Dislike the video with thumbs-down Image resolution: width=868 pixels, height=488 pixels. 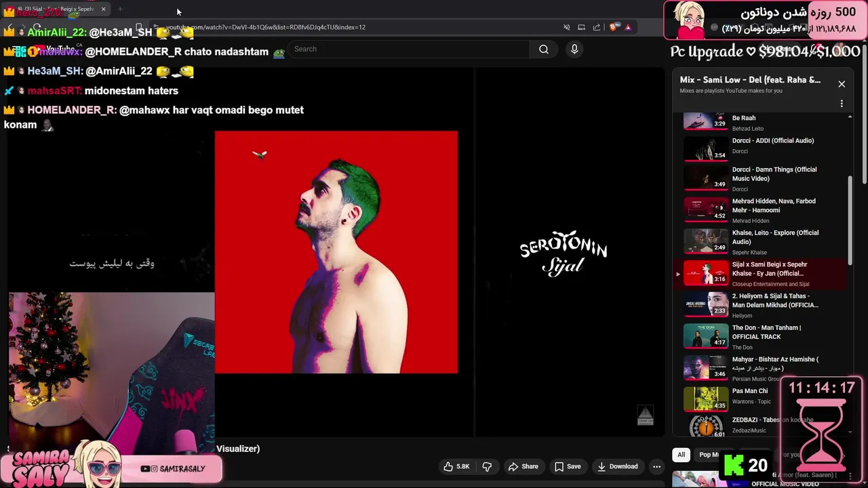tap(486, 466)
